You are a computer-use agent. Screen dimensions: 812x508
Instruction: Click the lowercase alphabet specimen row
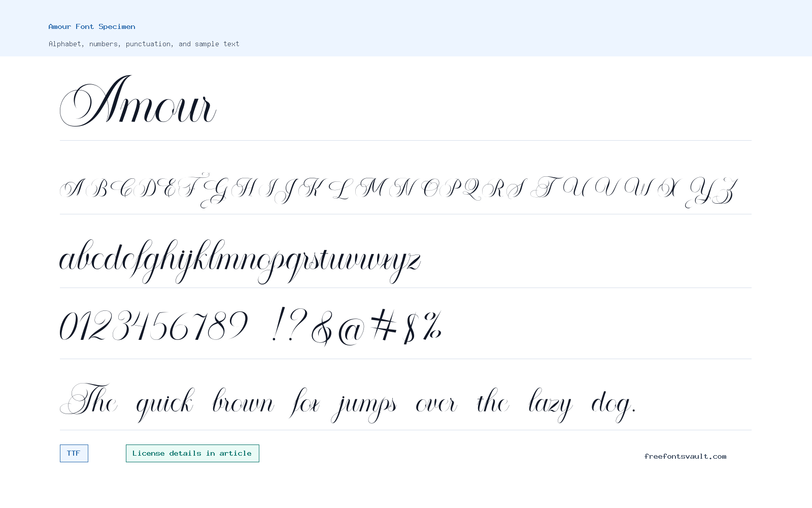[240, 261]
